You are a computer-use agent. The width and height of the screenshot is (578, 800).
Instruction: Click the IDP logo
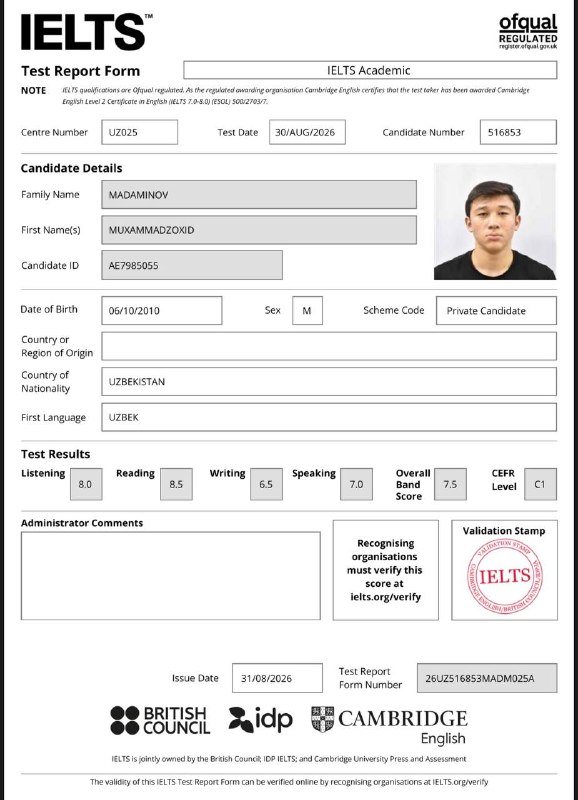click(260, 719)
